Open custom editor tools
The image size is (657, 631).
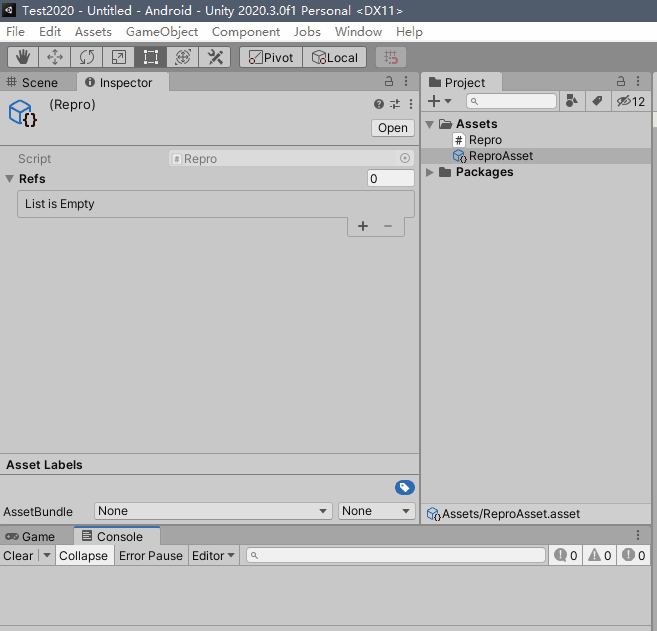click(215, 57)
